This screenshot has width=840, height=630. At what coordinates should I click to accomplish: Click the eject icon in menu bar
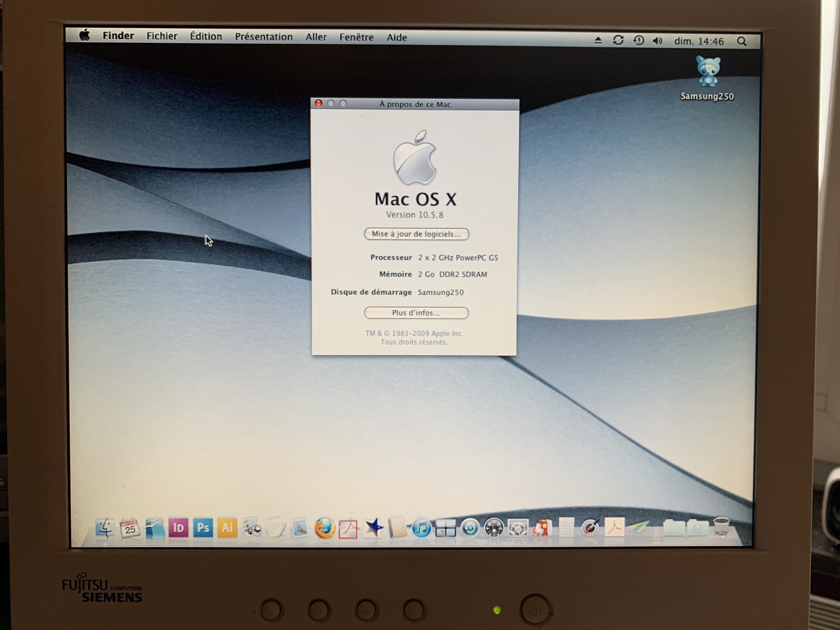tap(598, 40)
